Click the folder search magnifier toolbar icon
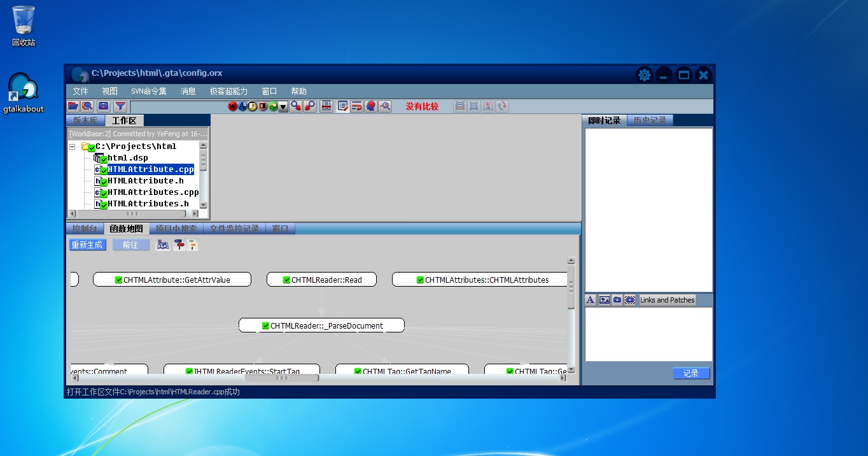This screenshot has width=868, height=456. (x=87, y=106)
